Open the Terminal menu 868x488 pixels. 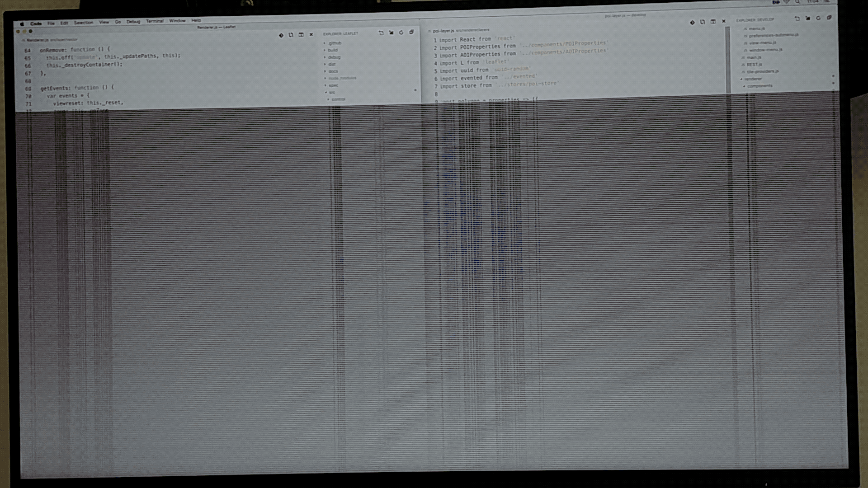click(155, 21)
